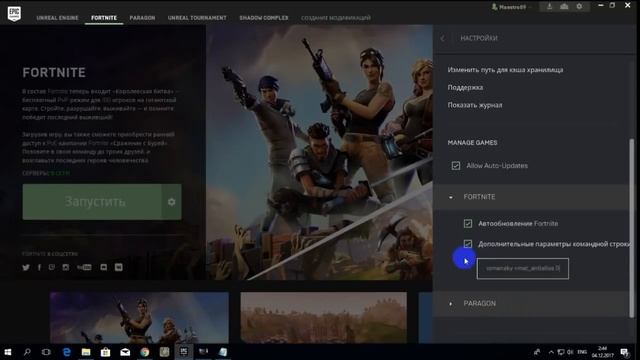Image resolution: width=640 pixels, height=360 pixels.
Task: Open the sixth social media icon
Action: [x=104, y=267]
